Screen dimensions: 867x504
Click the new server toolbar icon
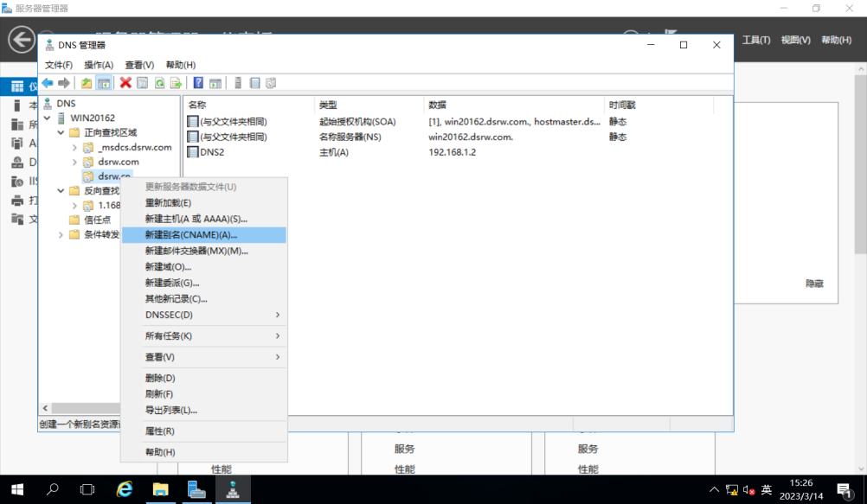[x=238, y=83]
